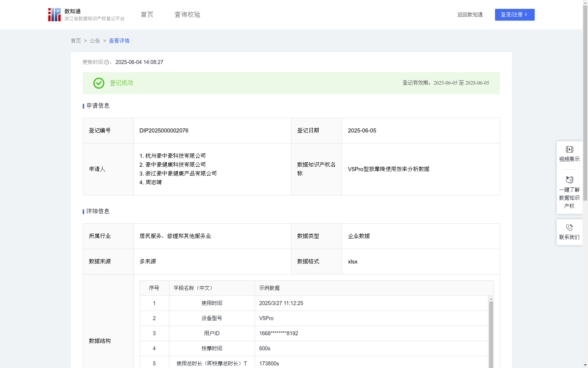The height and width of the screenshot is (368, 588).
Task: Go to 首页 in top navigation
Action: [x=147, y=14]
